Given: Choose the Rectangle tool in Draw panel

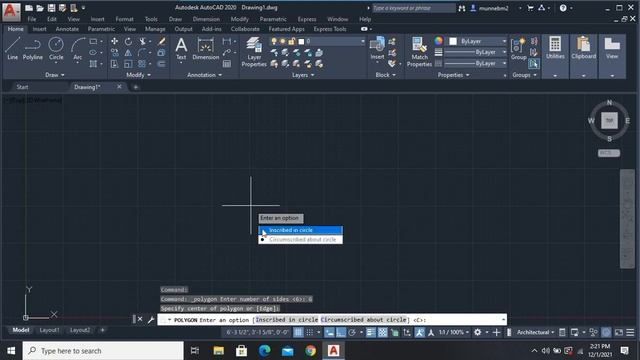Looking at the screenshot, I should point(93,41).
